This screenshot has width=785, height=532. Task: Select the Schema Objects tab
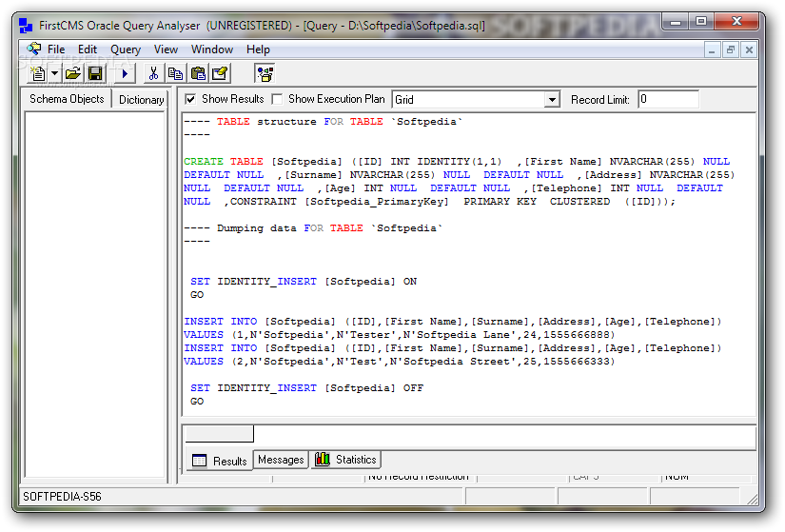point(67,99)
